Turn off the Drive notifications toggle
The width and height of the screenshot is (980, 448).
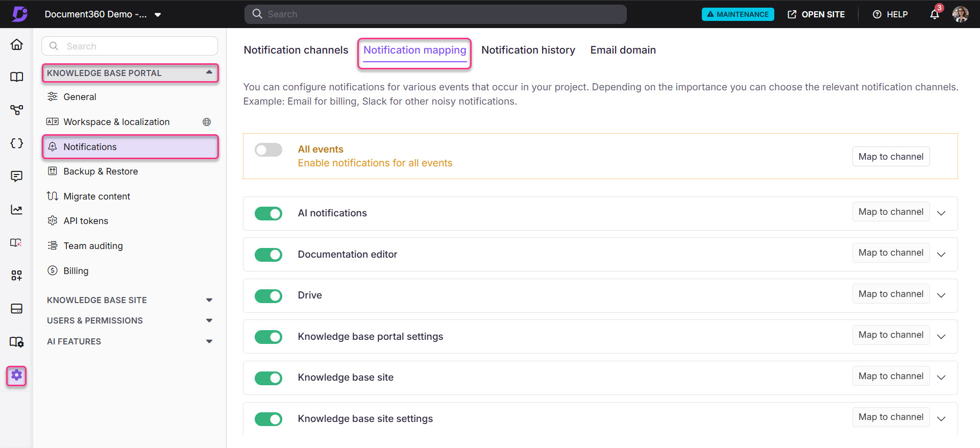[268, 296]
